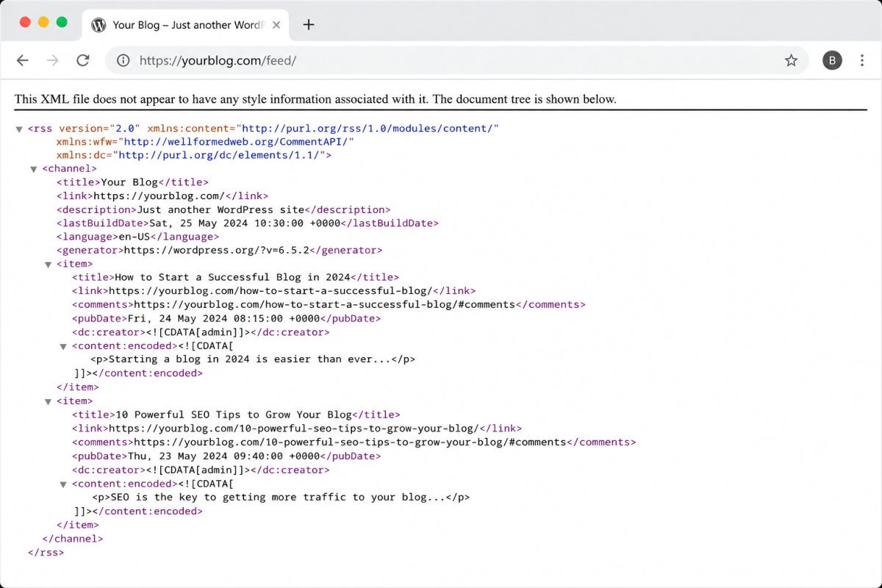Image resolution: width=882 pixels, height=588 pixels.
Task: Collapse content:encoded node under first item
Action: (x=63, y=346)
